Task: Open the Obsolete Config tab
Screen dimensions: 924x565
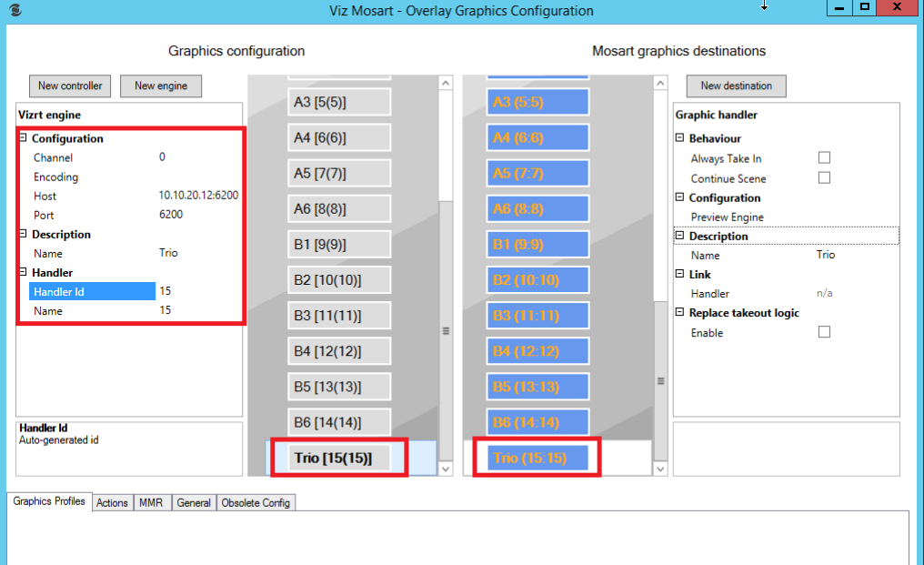Action: click(256, 503)
